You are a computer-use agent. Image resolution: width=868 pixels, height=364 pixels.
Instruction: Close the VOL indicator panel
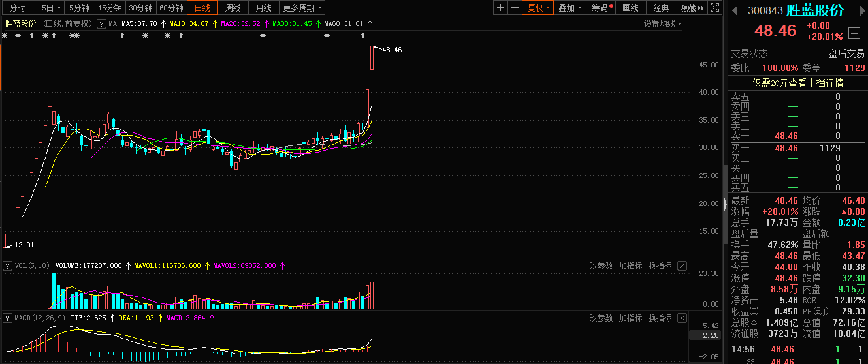[x=682, y=265]
